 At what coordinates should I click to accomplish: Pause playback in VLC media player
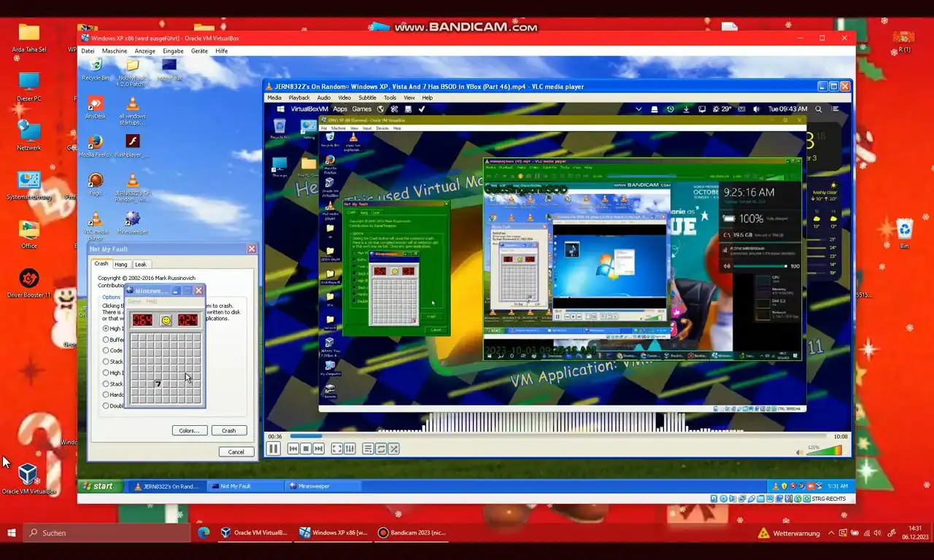pos(273,448)
